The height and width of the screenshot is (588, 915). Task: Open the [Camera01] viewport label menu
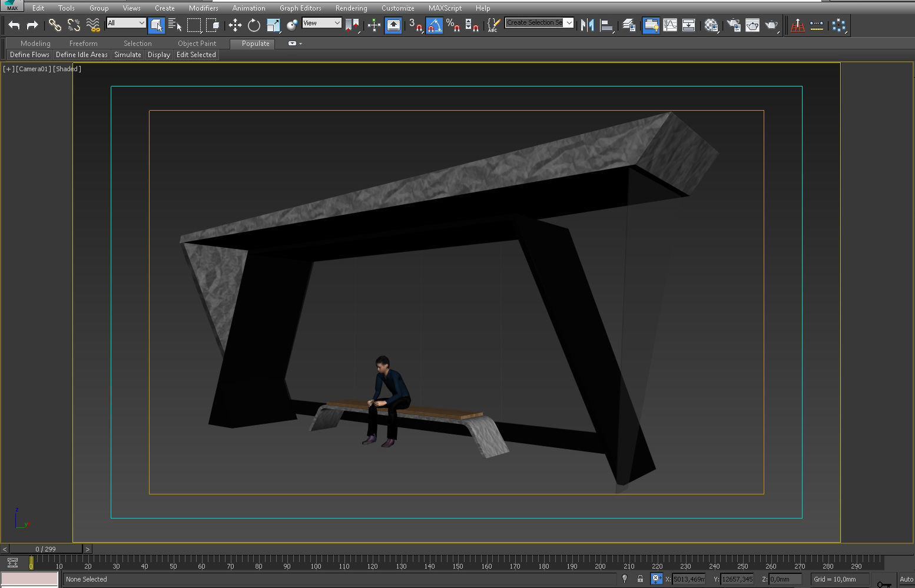(x=34, y=69)
